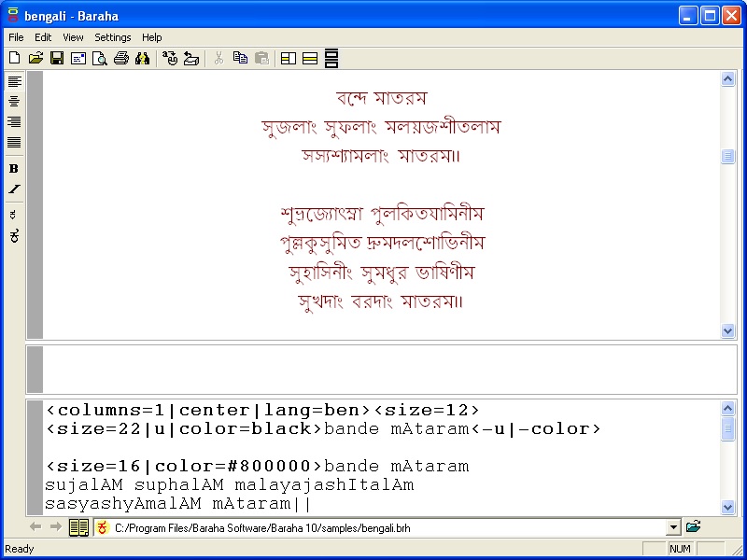Viewport: 747px width, 560px height.
Task: Click the export toolbar icon with arrow
Action: [191, 58]
